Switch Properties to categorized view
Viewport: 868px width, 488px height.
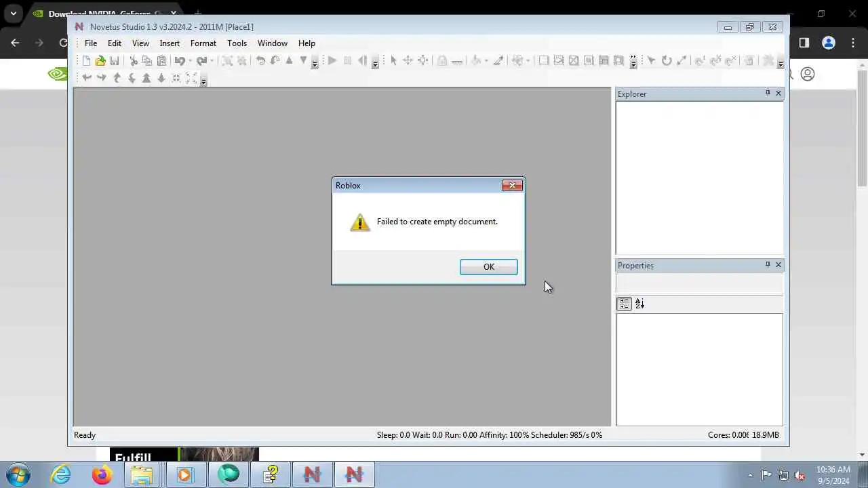point(624,304)
